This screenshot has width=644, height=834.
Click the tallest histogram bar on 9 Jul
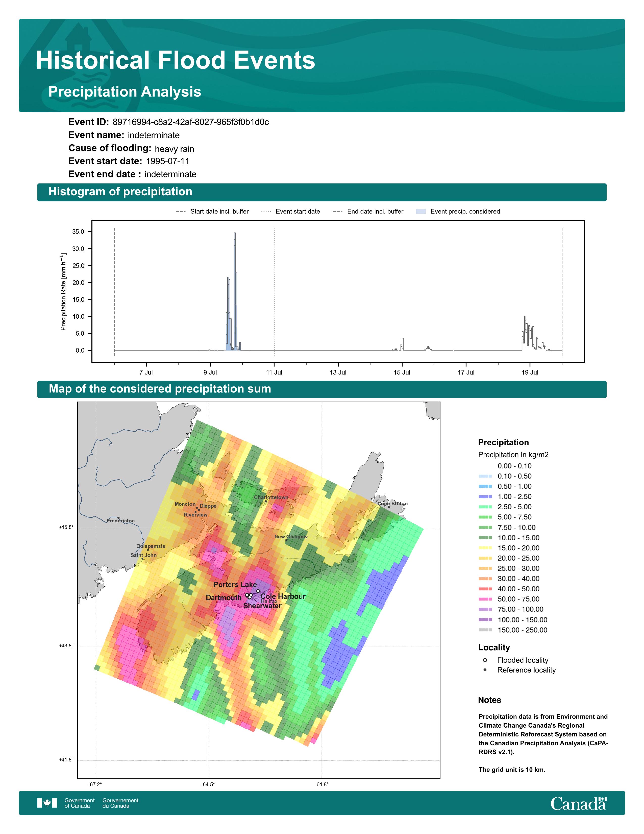click(235, 291)
